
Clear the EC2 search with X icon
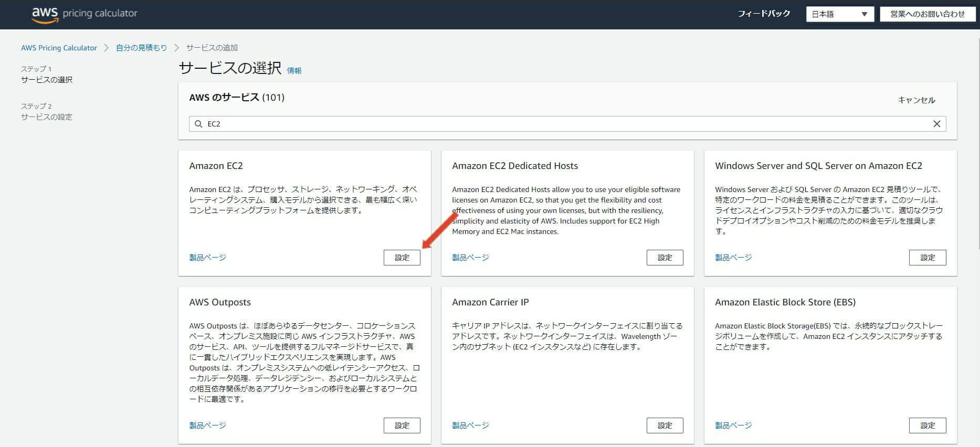pos(936,124)
